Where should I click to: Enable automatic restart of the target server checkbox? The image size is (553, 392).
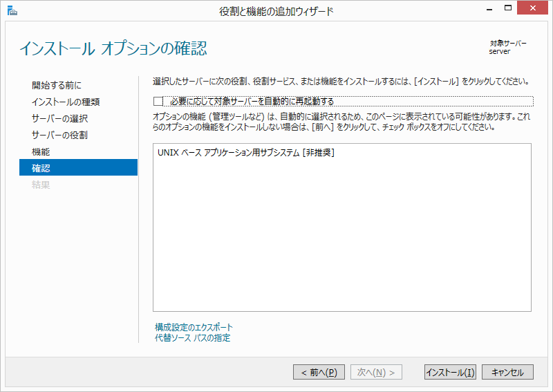point(158,102)
